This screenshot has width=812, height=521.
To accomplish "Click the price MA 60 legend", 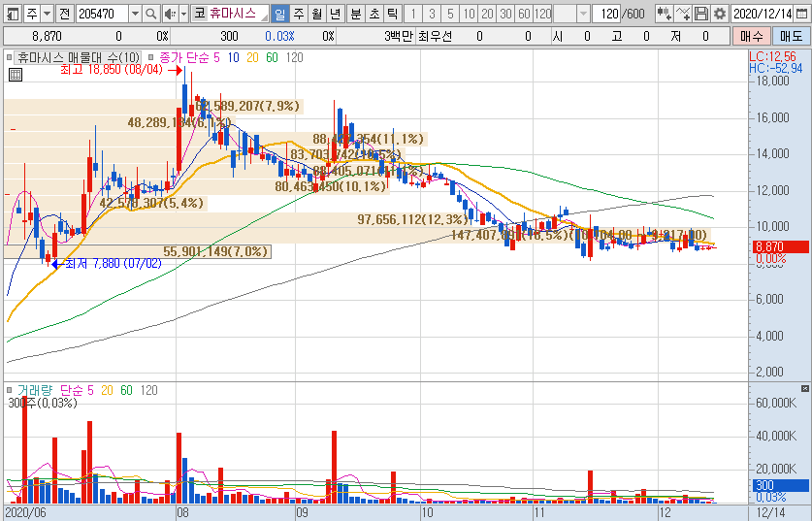I will [272, 57].
